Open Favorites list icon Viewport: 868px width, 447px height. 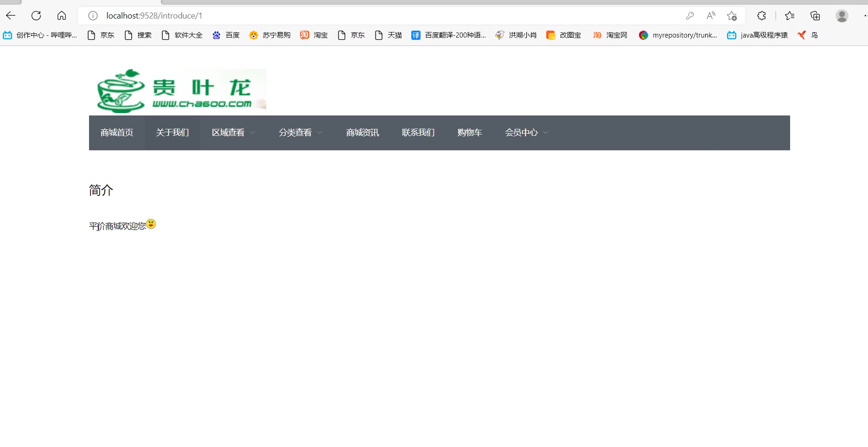click(x=790, y=16)
